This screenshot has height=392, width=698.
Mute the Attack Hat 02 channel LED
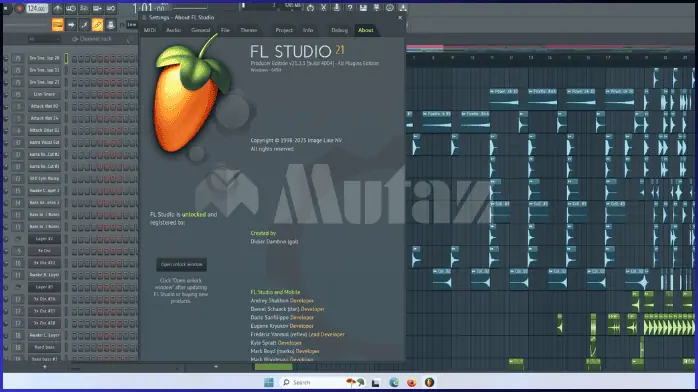coord(6,106)
